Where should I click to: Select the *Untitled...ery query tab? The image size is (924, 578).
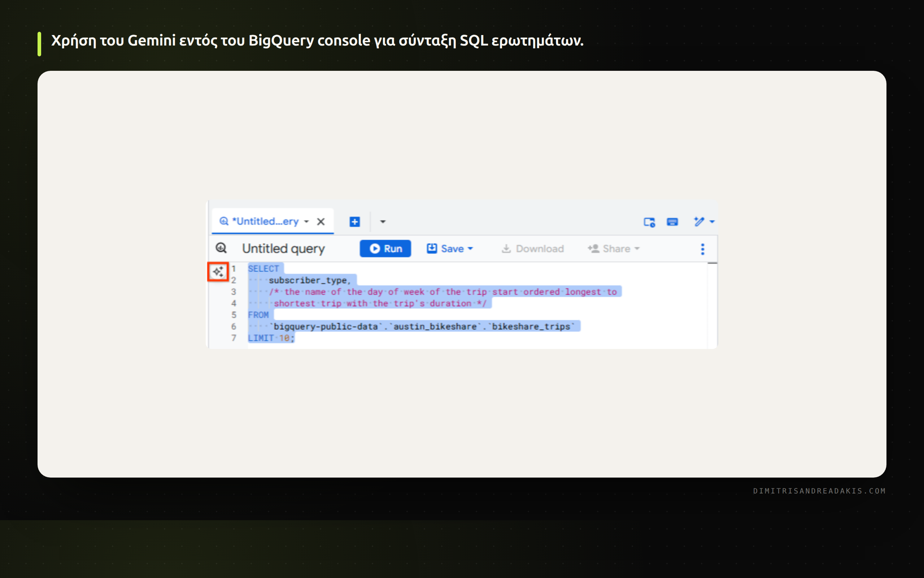(x=273, y=221)
